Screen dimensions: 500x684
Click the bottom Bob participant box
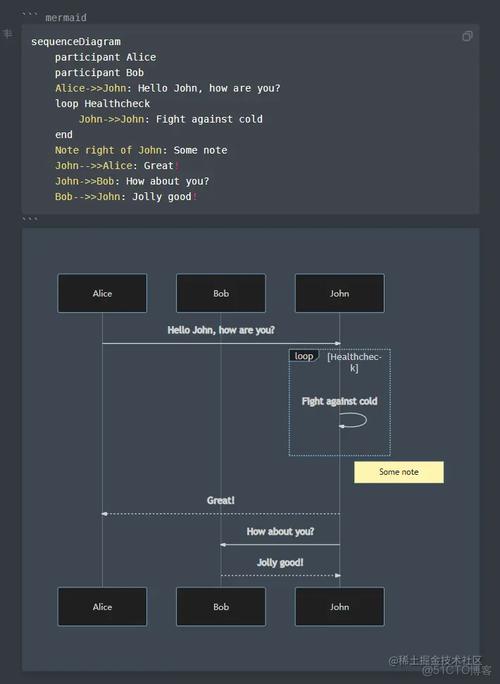pos(221,606)
